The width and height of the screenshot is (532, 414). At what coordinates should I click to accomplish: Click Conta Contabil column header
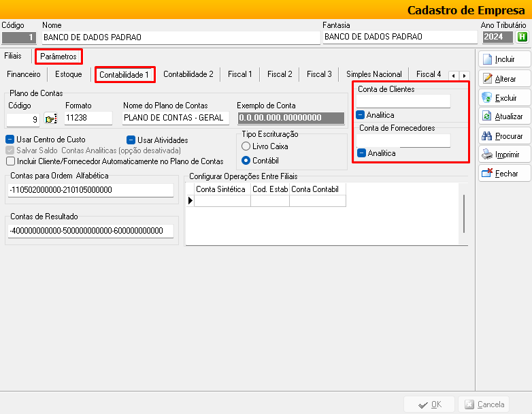click(x=318, y=189)
